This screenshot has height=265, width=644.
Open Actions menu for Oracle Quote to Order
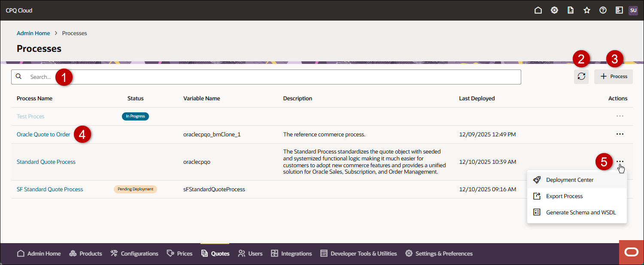620,134
